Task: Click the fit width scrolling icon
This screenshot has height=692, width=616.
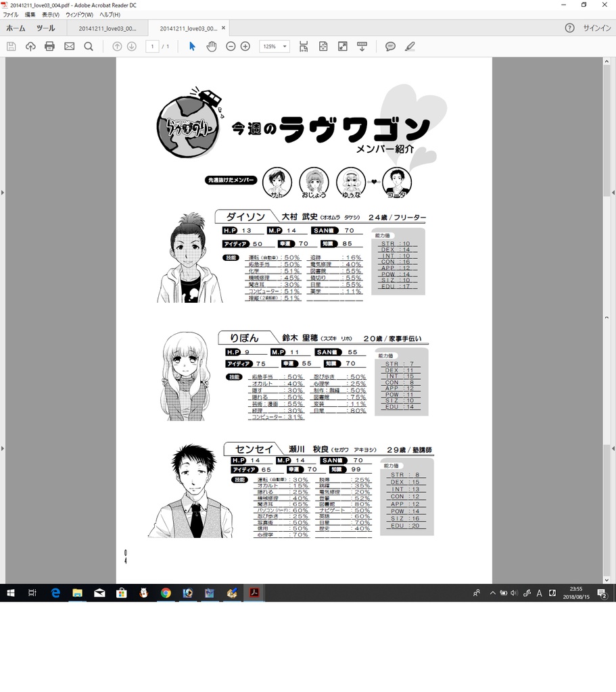Action: tap(304, 47)
